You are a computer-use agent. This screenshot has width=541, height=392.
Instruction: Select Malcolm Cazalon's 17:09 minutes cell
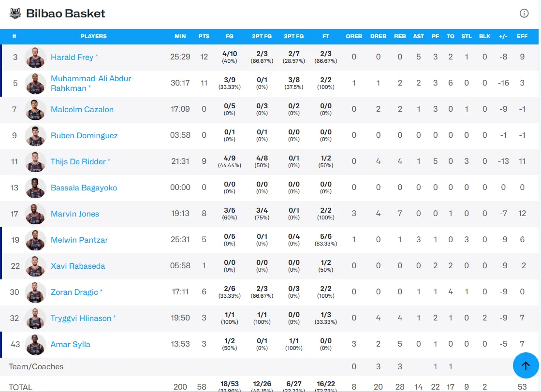(x=180, y=109)
